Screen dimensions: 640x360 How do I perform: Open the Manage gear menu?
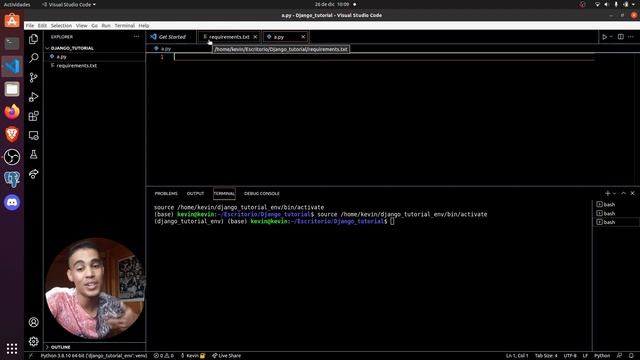pyautogui.click(x=33, y=341)
